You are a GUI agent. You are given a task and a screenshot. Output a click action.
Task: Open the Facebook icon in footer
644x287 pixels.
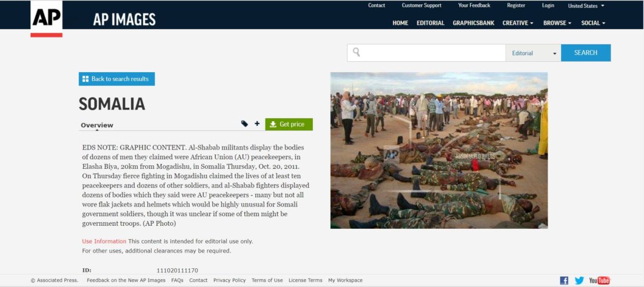pos(564,280)
